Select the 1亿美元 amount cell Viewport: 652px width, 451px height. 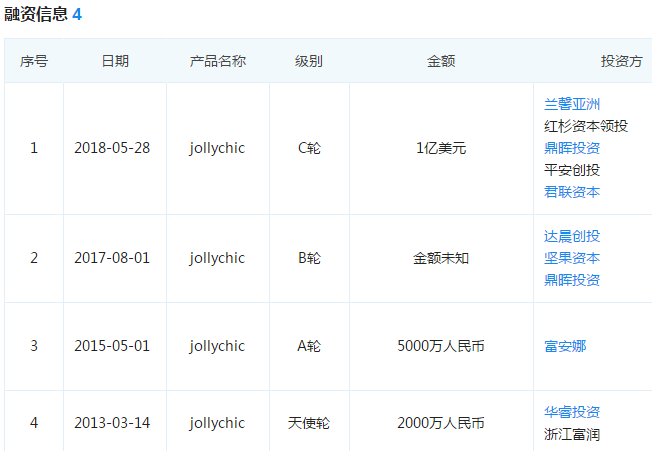click(x=441, y=148)
